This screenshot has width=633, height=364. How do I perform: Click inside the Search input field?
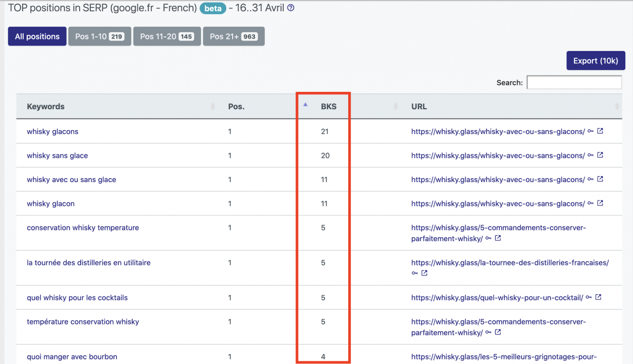tap(574, 82)
